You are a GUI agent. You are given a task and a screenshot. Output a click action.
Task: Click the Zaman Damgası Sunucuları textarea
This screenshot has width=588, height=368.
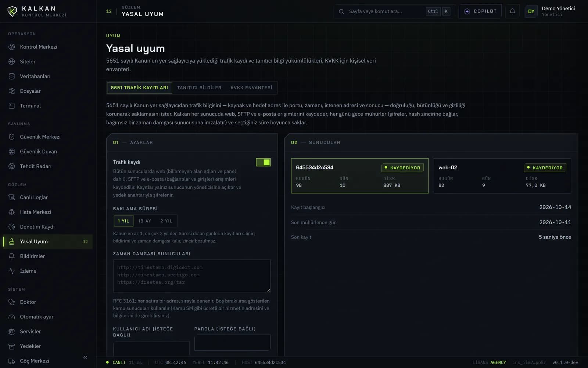point(192,276)
